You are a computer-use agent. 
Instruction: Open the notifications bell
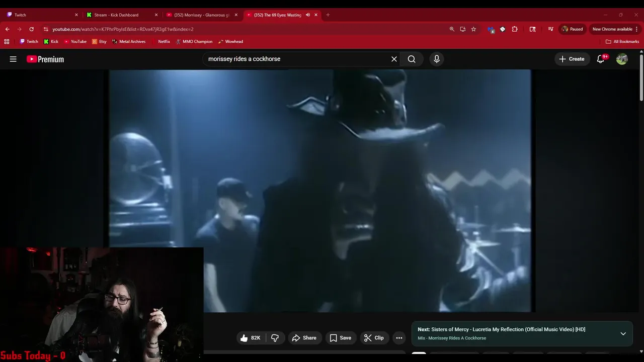[x=601, y=59]
